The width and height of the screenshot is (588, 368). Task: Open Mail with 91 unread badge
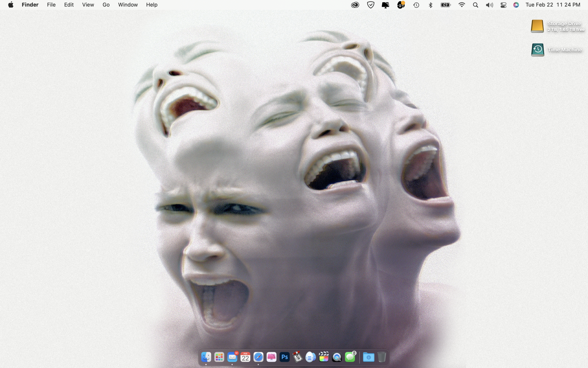coord(232,357)
